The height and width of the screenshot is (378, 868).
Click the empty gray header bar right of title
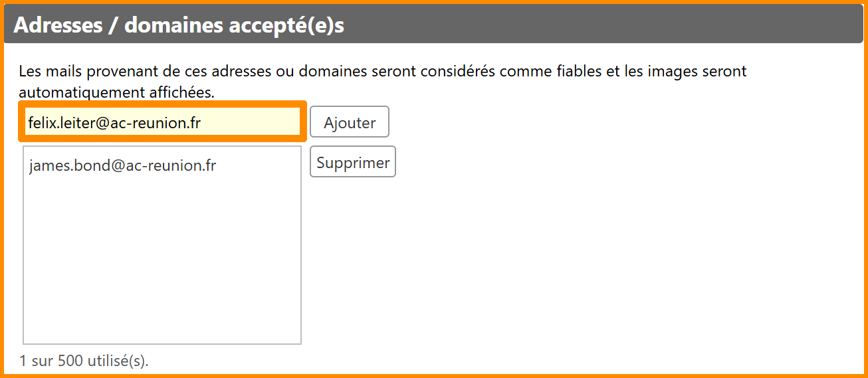point(598,25)
